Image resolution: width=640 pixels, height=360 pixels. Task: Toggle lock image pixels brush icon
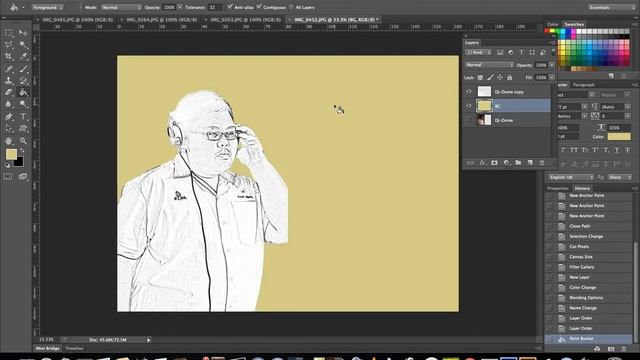[490, 77]
